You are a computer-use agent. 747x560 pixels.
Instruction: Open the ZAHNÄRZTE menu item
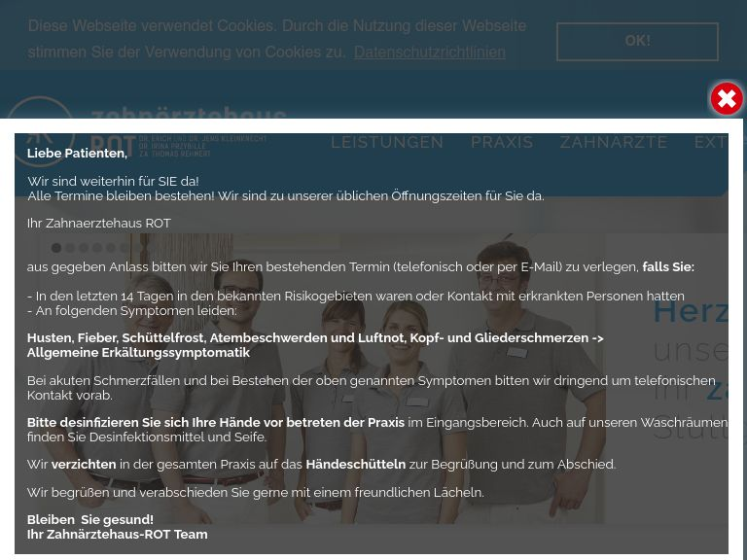[614, 142]
